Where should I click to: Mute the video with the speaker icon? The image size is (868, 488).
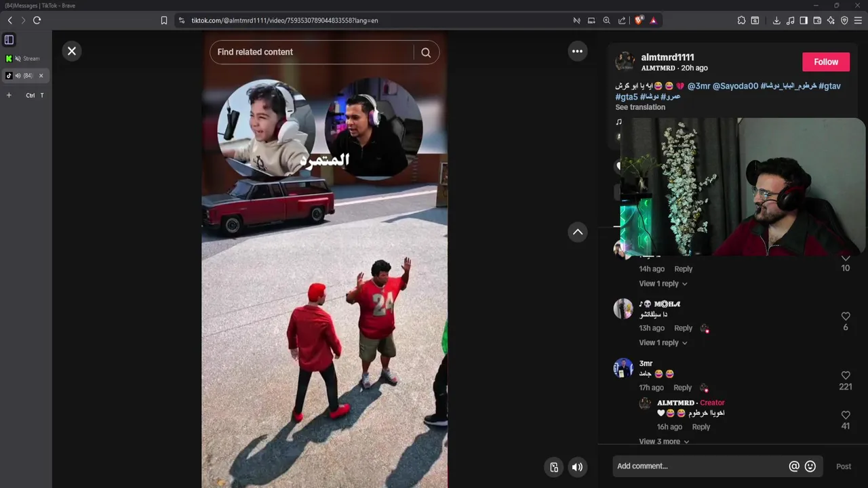coord(577,467)
